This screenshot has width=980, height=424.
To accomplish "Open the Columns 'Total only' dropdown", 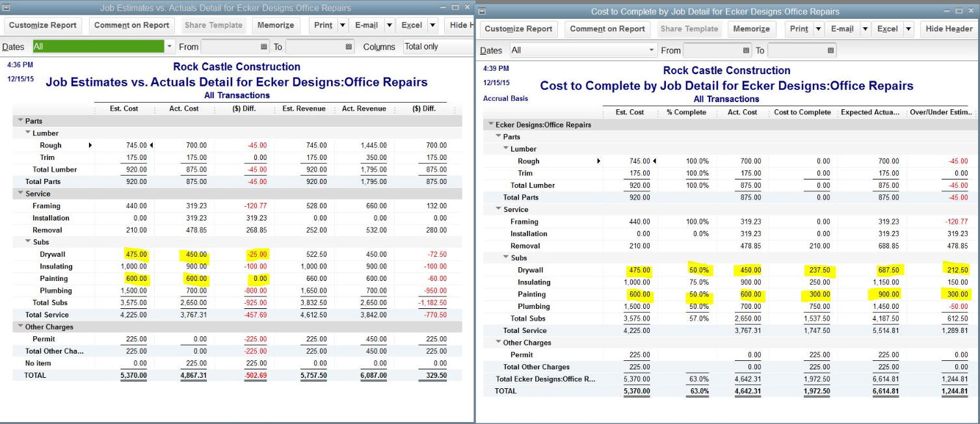I will (x=437, y=47).
